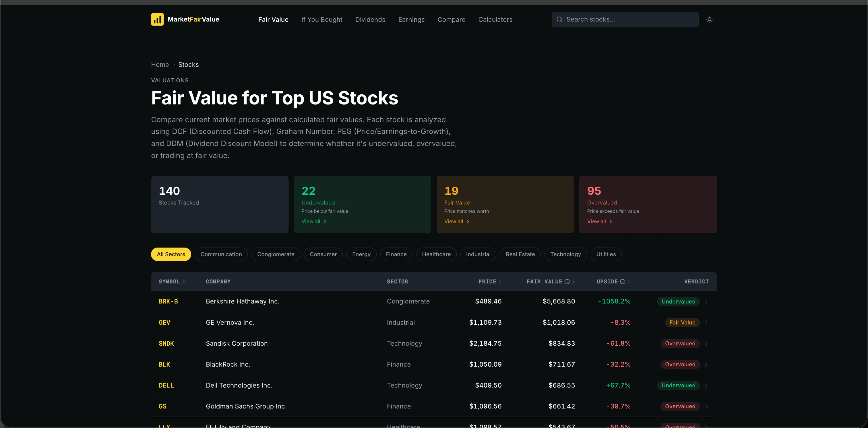
Task: Click the BRK-B ticker symbol
Action: [x=168, y=301]
